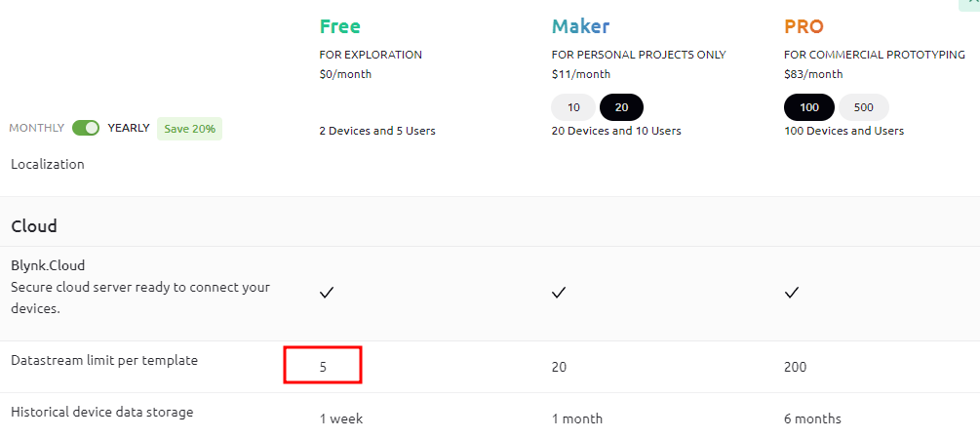Click the MONTHLY billing label
The image size is (980, 438).
click(x=37, y=128)
